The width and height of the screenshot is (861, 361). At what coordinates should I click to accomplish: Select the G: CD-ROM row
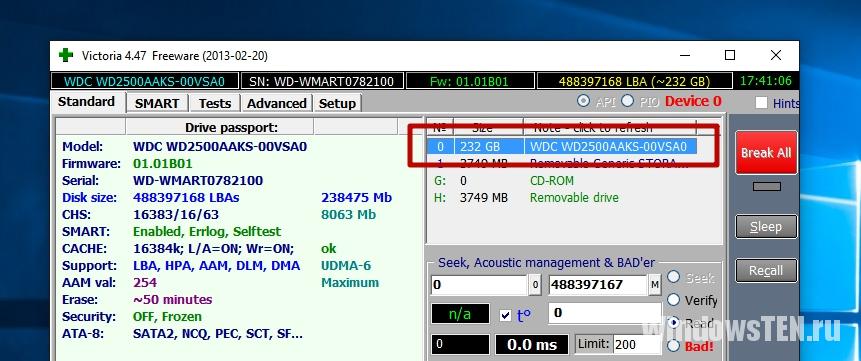click(x=562, y=181)
